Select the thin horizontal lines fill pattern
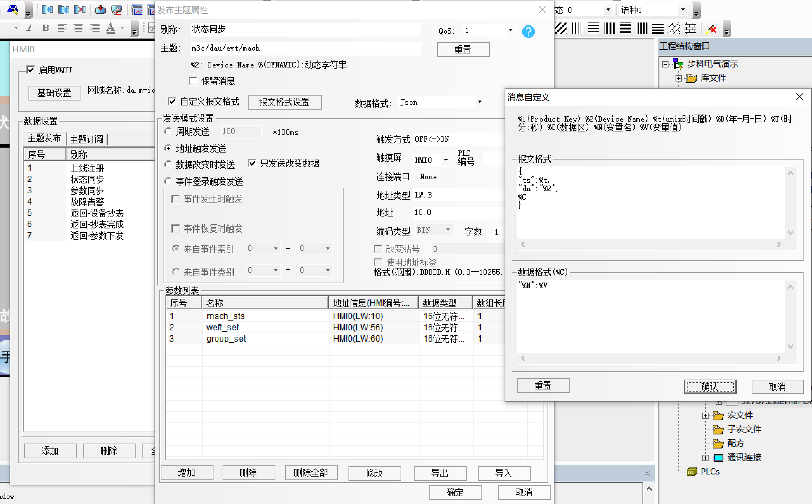812x504 pixels. (x=593, y=28)
